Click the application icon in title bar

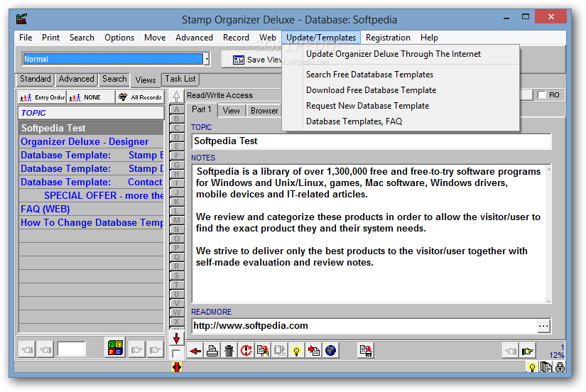pos(22,18)
